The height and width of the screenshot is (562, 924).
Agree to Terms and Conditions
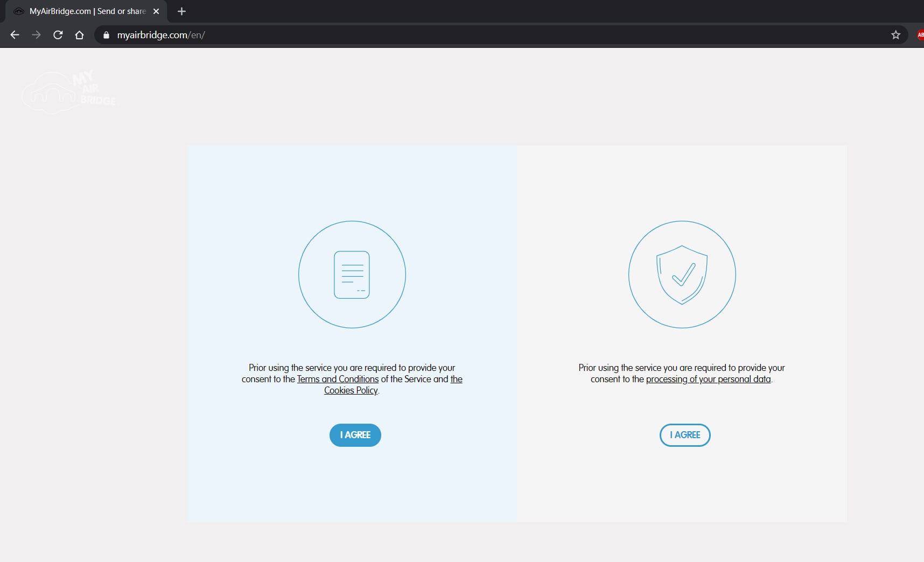(355, 435)
